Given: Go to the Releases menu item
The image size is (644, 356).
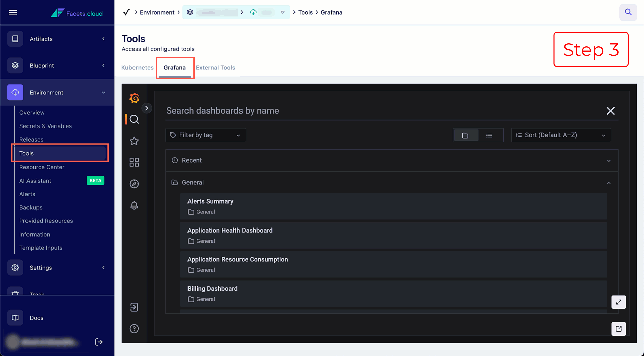Looking at the screenshot, I should click(31, 140).
